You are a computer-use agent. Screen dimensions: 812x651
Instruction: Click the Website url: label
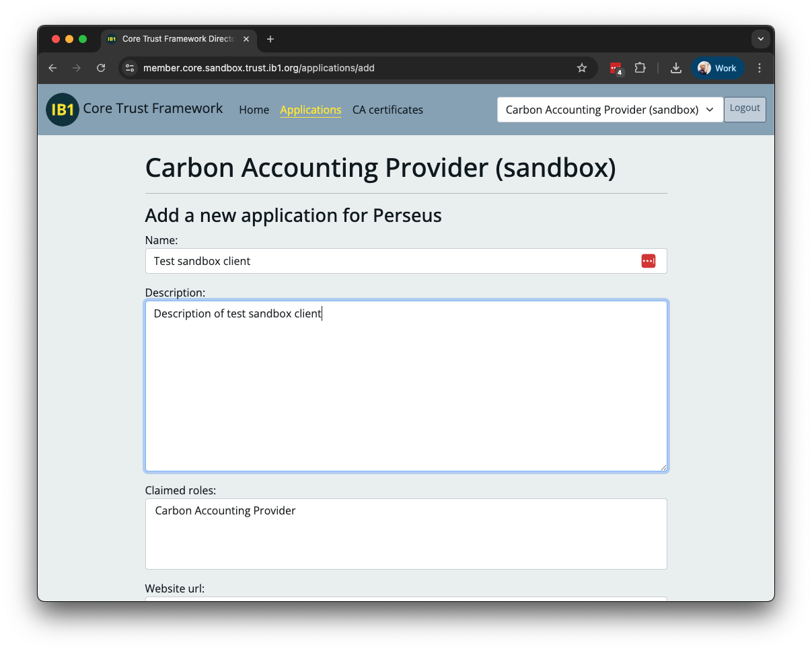(x=175, y=588)
